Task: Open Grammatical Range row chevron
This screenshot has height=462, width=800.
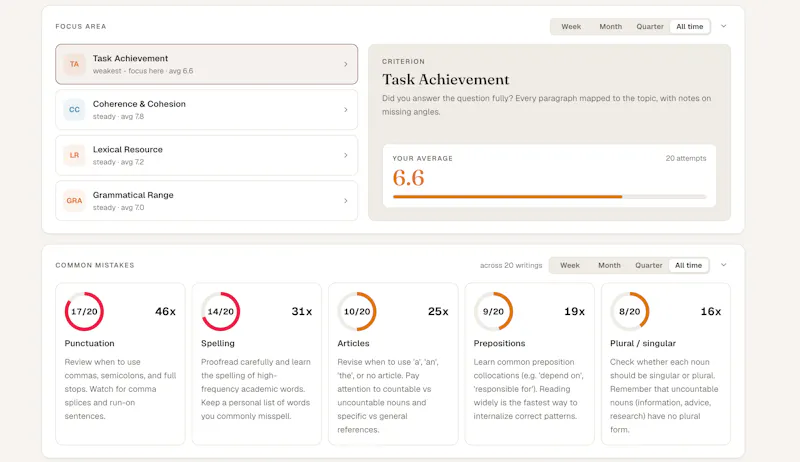Action: pyautogui.click(x=345, y=200)
